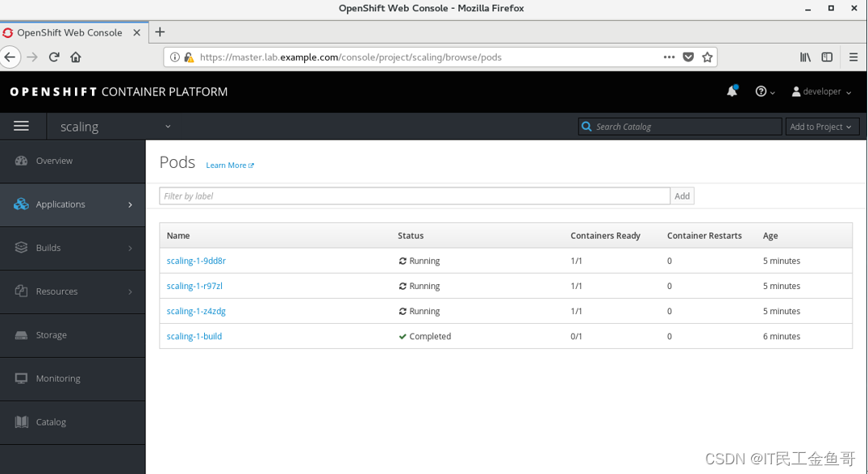Click the Catalog book icon

(x=21, y=422)
